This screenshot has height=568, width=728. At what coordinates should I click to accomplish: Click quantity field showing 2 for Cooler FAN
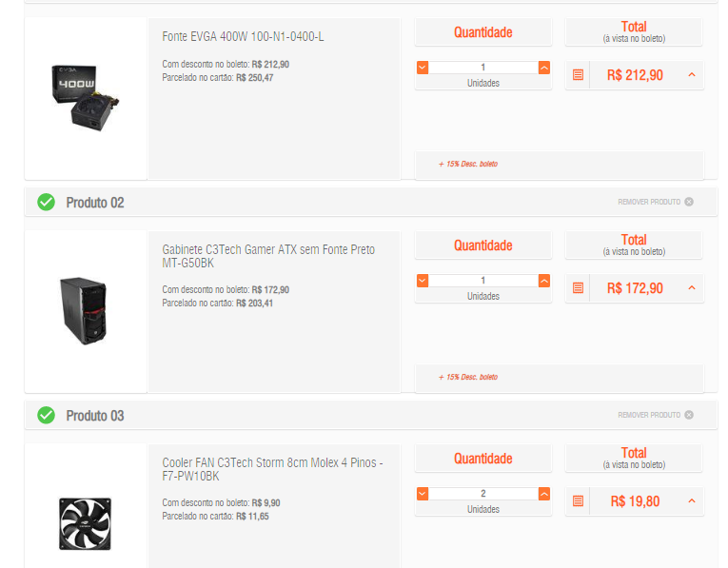483,493
